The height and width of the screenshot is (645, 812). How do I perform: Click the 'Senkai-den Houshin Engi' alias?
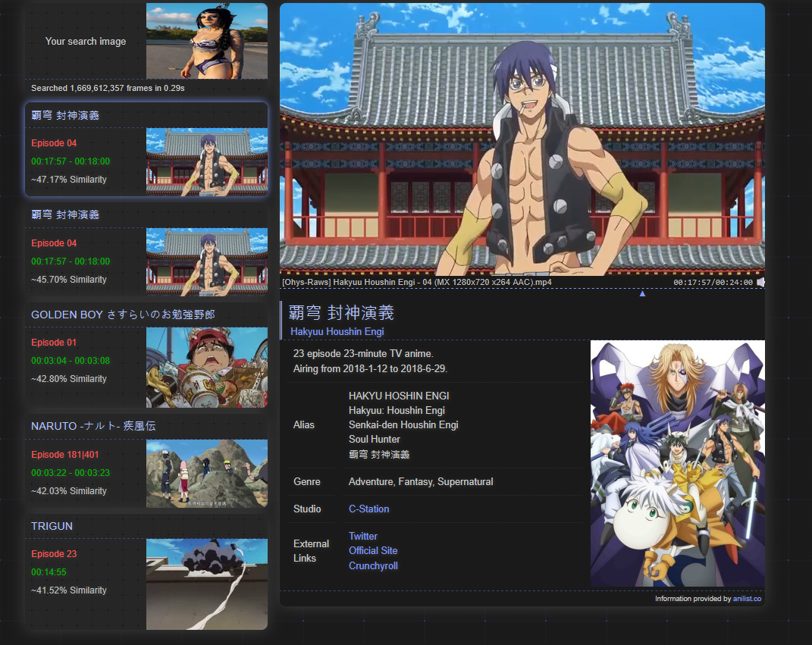click(x=403, y=424)
